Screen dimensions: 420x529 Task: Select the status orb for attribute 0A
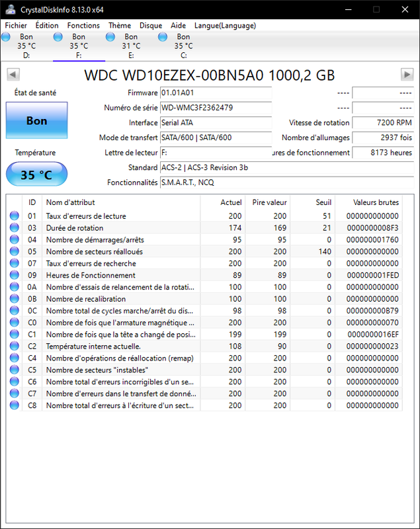pyautogui.click(x=14, y=287)
